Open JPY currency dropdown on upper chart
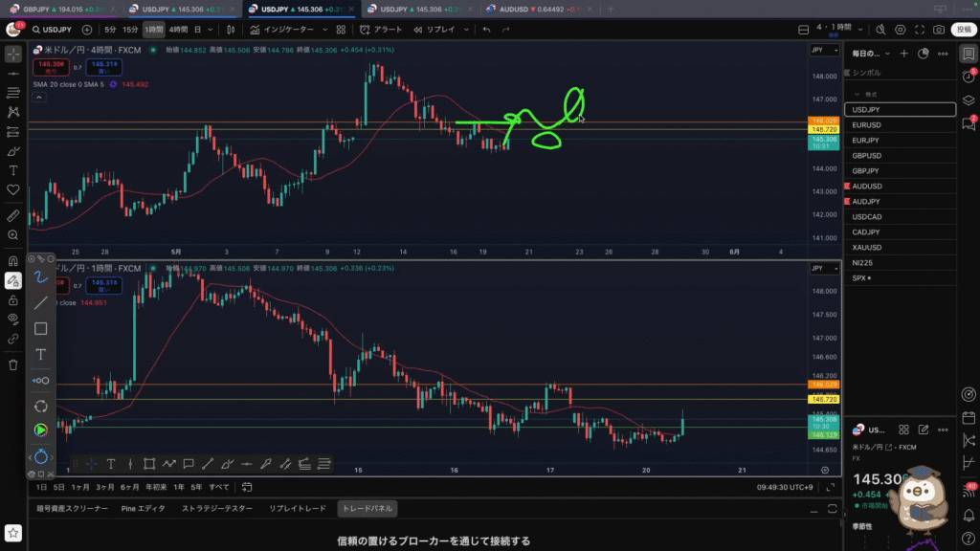The height and width of the screenshot is (551, 980). click(x=824, y=50)
